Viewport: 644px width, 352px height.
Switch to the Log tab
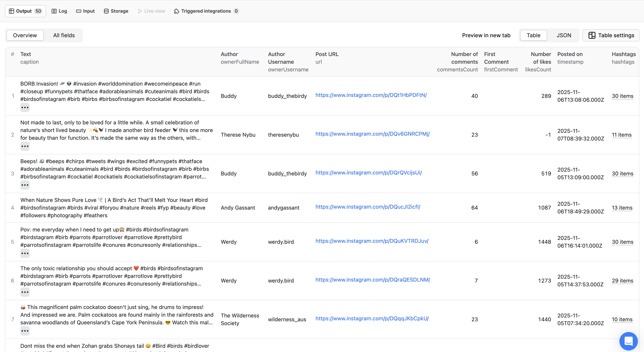coord(59,11)
